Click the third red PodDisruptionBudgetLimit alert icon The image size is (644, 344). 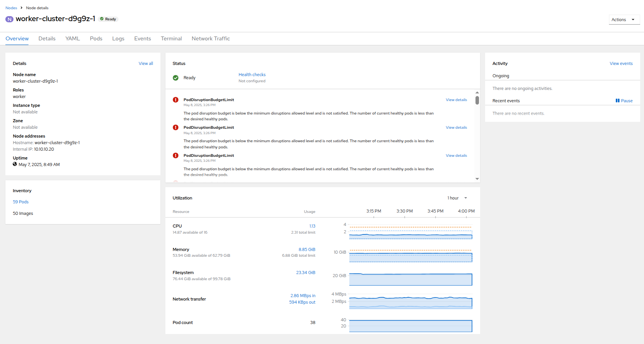[x=176, y=156]
